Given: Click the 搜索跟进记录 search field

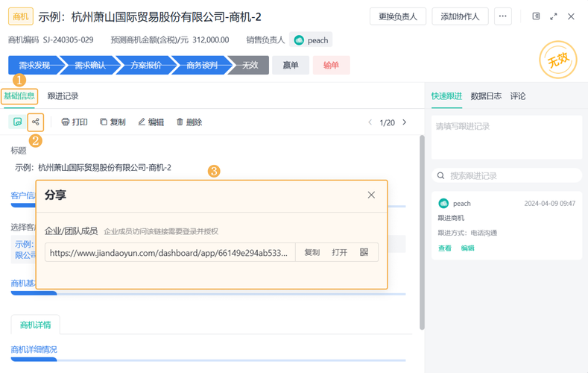Looking at the screenshot, I should coord(507,175).
